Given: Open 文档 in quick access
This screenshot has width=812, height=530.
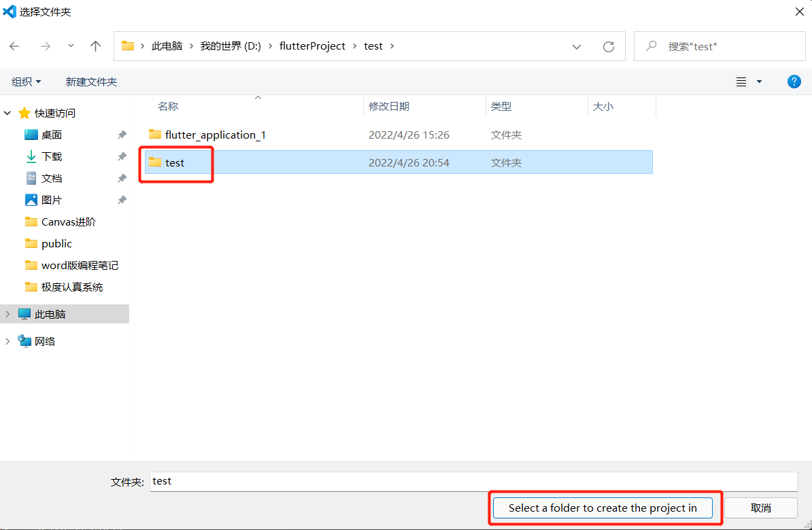Looking at the screenshot, I should pyautogui.click(x=51, y=178).
